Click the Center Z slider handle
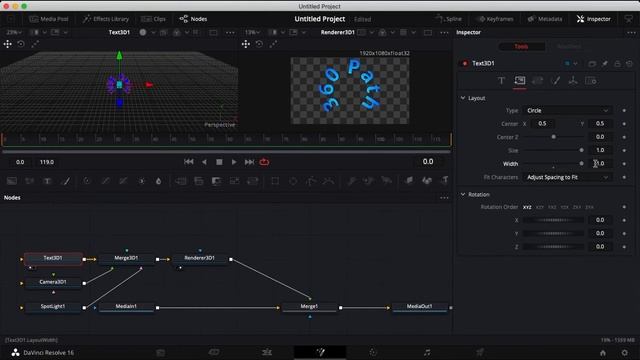This screenshot has height=360, width=640. click(553, 137)
